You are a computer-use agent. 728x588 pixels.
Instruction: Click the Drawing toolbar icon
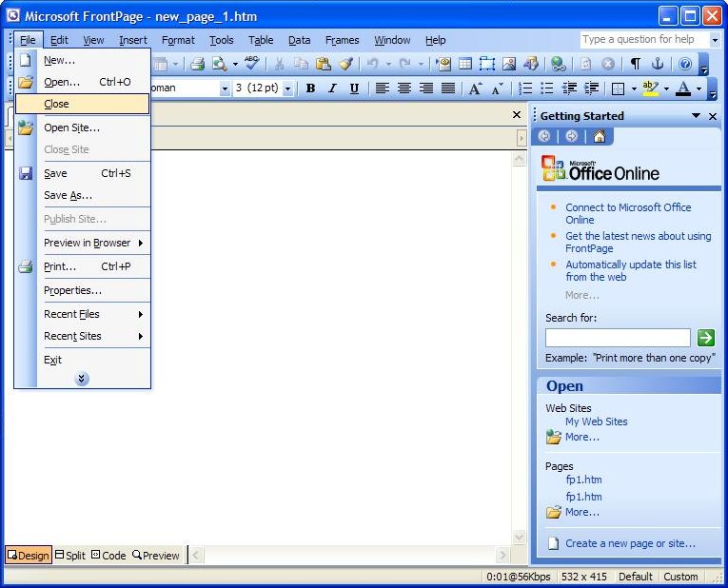[531, 64]
